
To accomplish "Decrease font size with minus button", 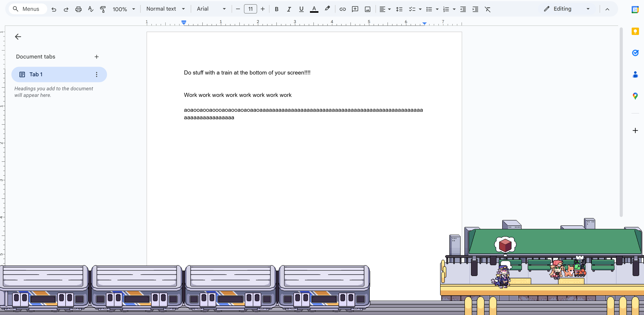I will click(x=238, y=9).
